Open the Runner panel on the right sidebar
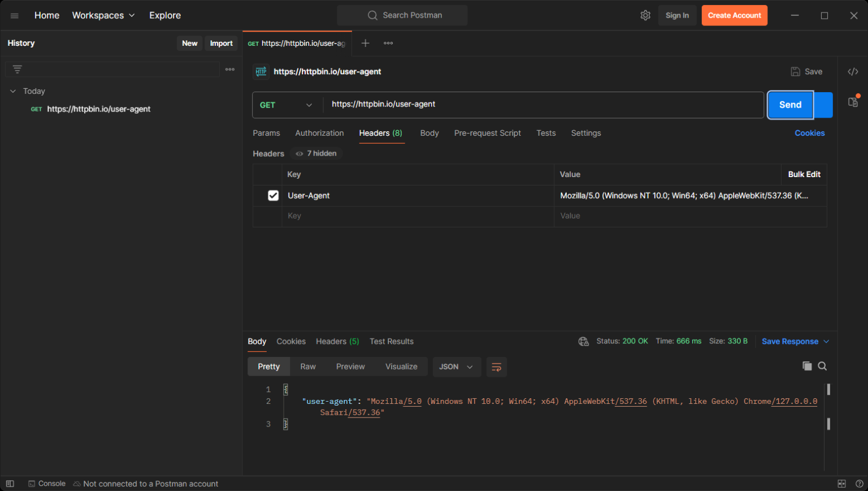Screen dimensions: 868x491 tap(853, 102)
